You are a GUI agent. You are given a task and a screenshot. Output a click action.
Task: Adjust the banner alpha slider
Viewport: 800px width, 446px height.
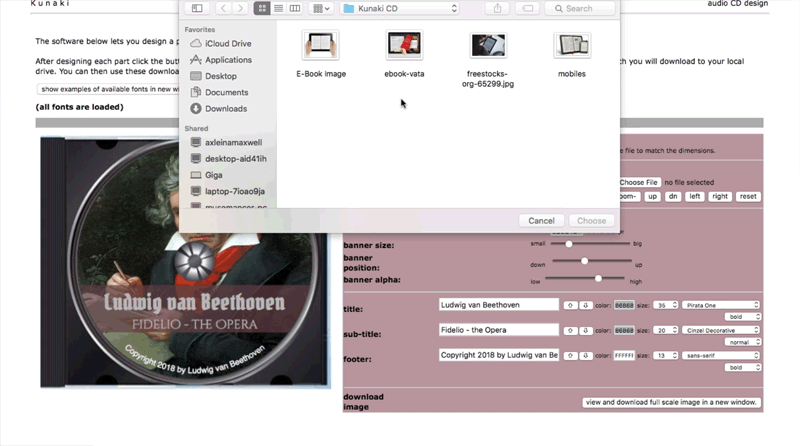click(x=598, y=279)
